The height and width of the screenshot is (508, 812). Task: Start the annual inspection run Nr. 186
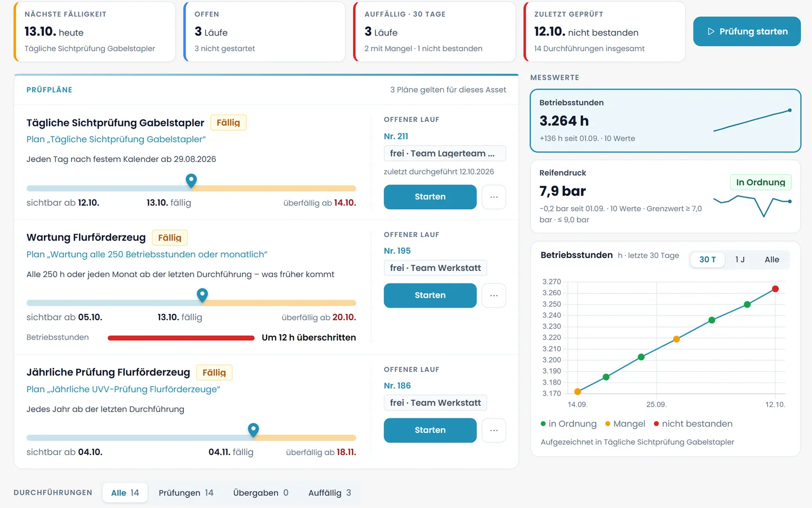[430, 430]
